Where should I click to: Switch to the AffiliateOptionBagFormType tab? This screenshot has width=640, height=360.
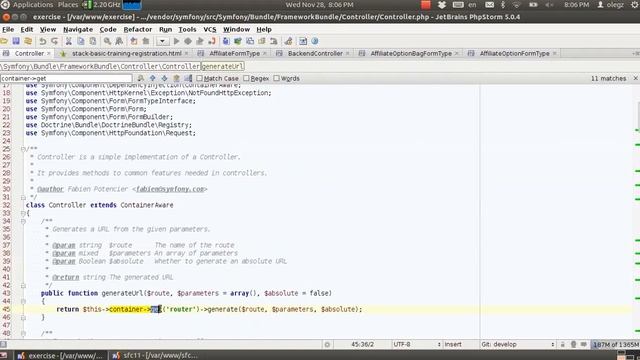click(411, 53)
